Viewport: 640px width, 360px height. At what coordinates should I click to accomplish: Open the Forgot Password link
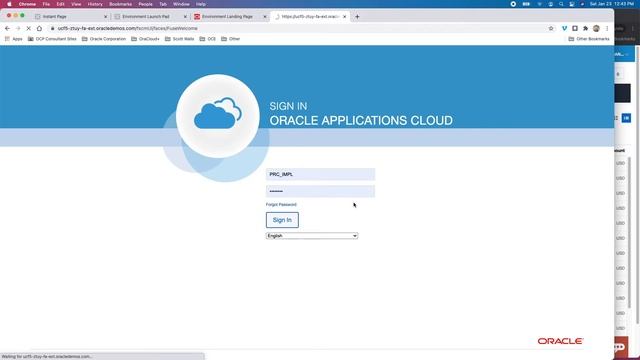[281, 204]
